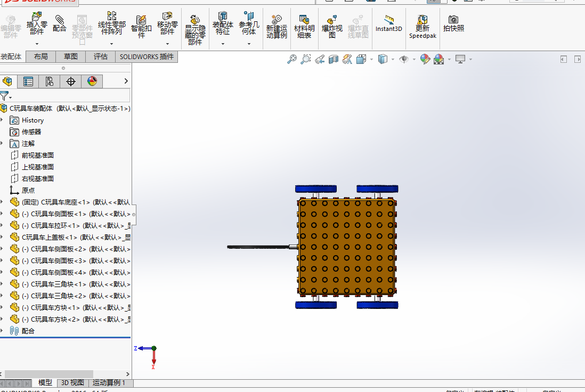Click Show Hidden Components (显示隐藏的零部件)
This screenshot has height=392, width=585.
[195, 30]
